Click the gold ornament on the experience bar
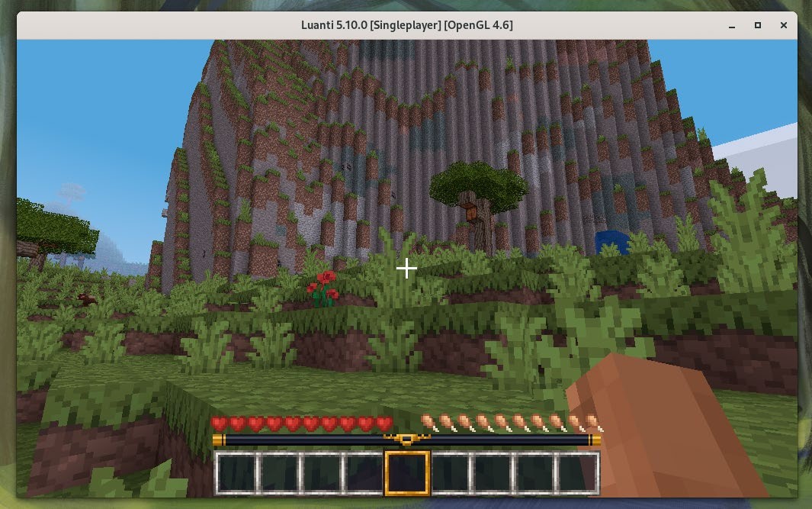 click(407, 440)
